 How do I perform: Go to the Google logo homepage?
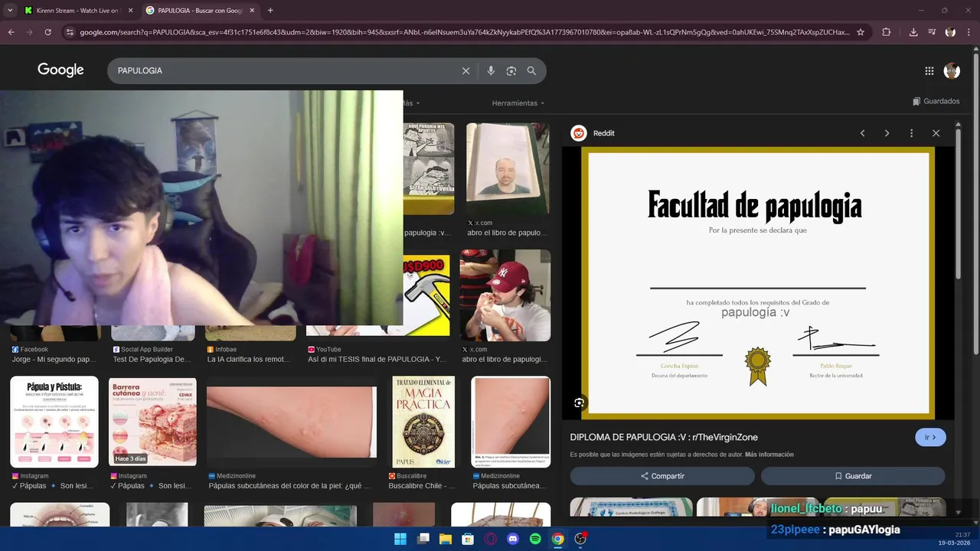pyautogui.click(x=60, y=70)
